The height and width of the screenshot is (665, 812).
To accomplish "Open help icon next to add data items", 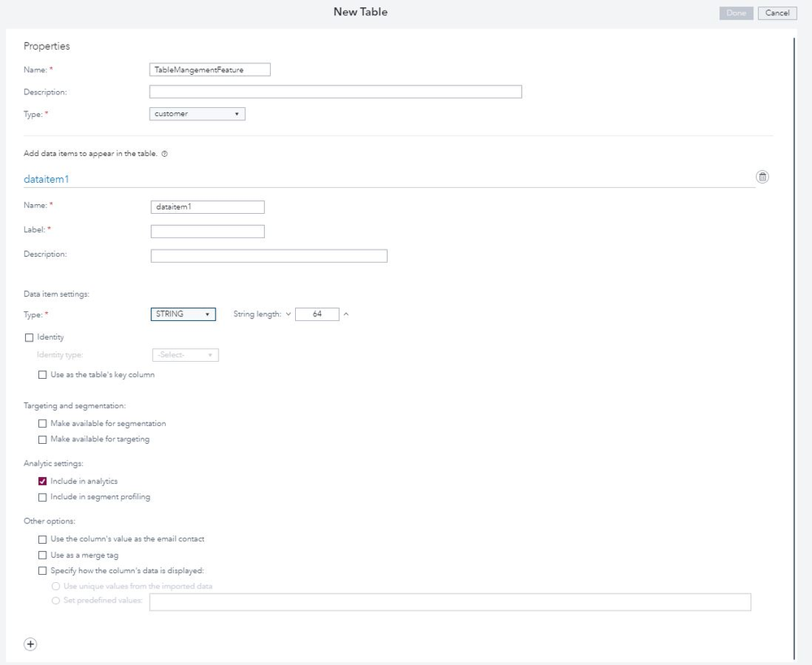I will point(165,154).
